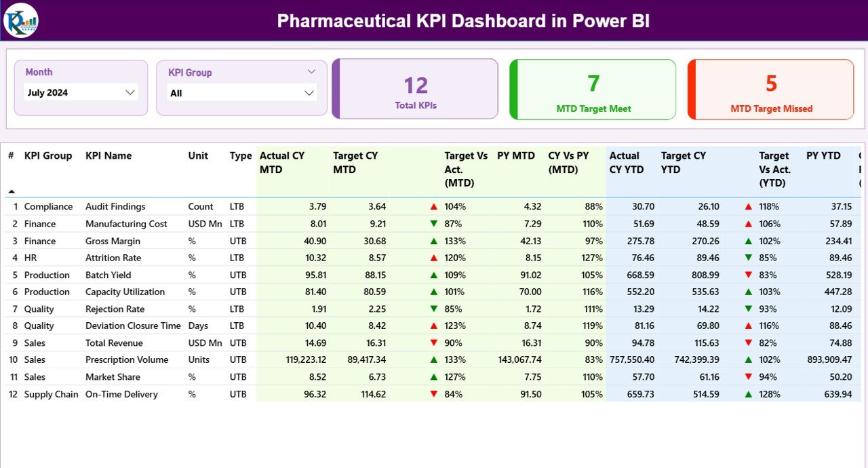Collapse the KPI Group slicer header chevron
The height and width of the screenshot is (468, 868).
pos(311,71)
